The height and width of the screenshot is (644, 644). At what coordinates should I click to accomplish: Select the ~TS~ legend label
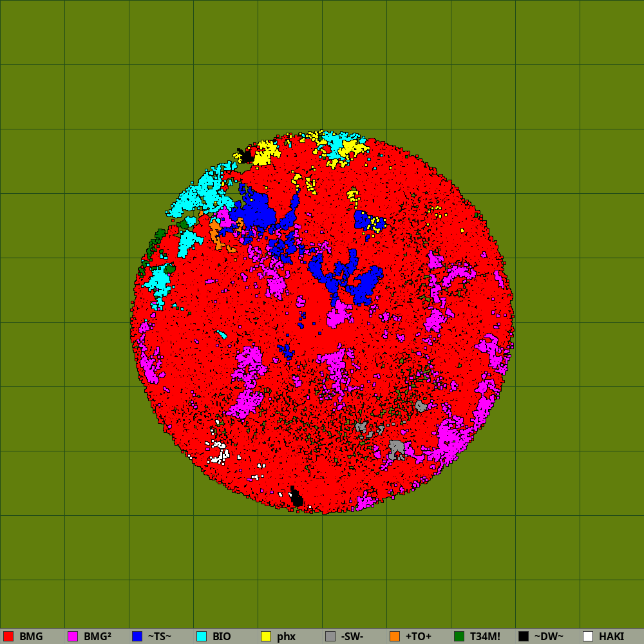pyautogui.click(x=159, y=637)
